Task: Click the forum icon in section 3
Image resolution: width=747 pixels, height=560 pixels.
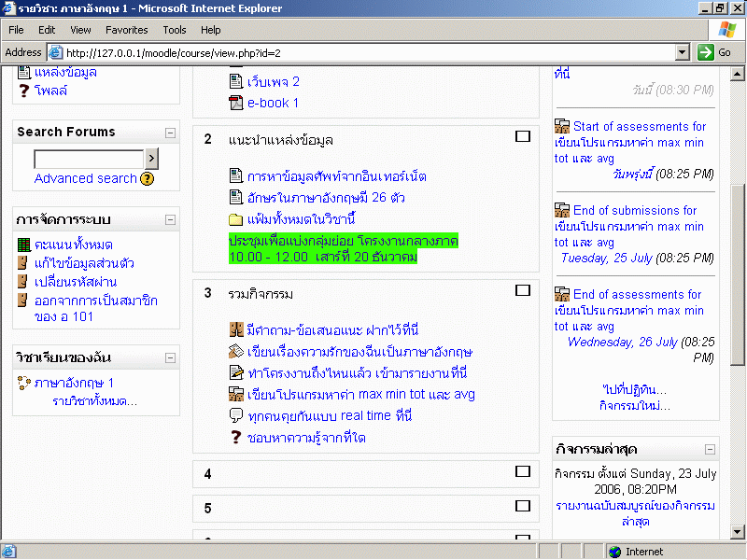Action: tap(236, 329)
